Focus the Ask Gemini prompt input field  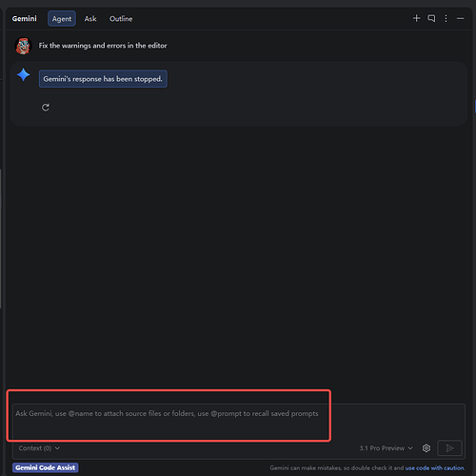tap(239, 422)
